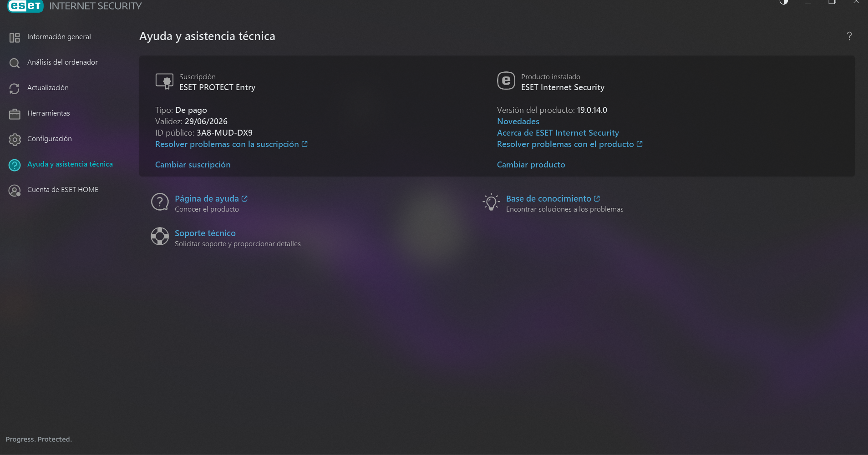Open Información general dashboard icon
The width and height of the screenshot is (868, 455).
[15, 37]
